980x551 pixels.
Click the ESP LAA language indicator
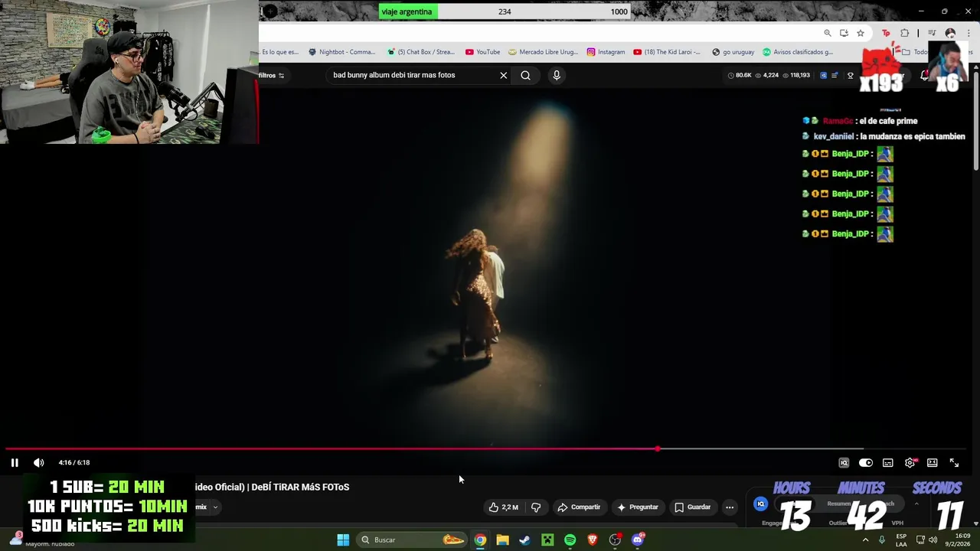(x=901, y=540)
